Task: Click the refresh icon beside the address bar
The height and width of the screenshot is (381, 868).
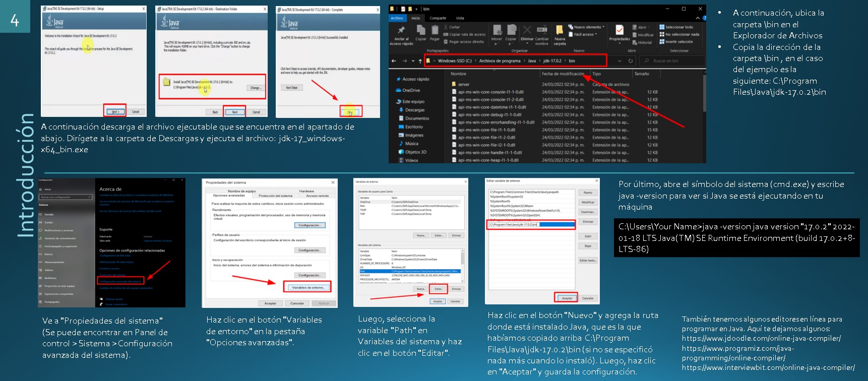Action: click(x=630, y=61)
